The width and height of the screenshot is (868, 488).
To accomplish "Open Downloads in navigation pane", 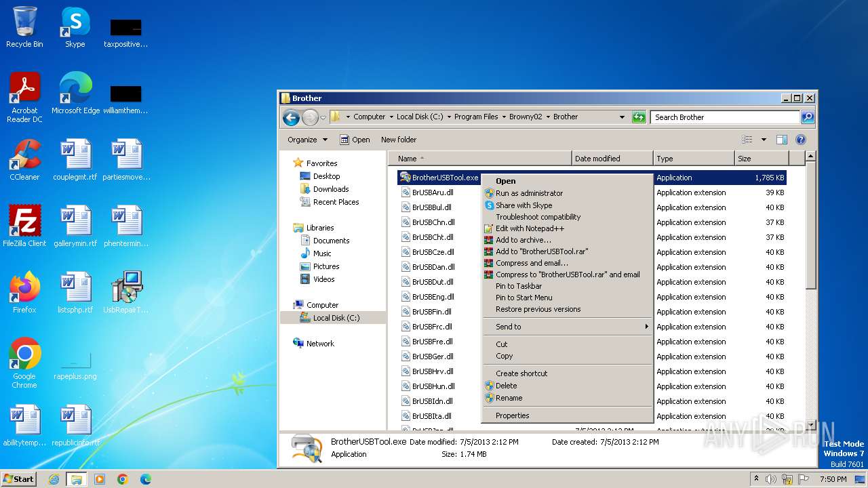I will click(x=331, y=189).
